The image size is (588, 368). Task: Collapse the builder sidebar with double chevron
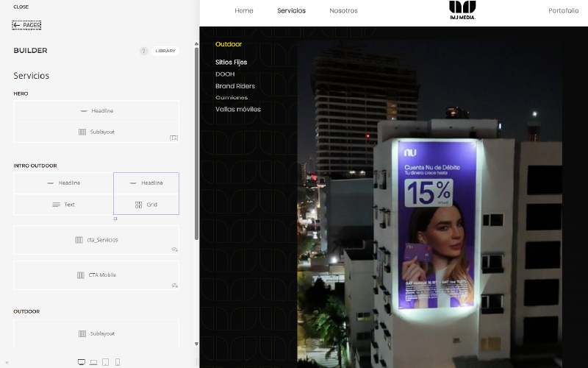(7, 361)
